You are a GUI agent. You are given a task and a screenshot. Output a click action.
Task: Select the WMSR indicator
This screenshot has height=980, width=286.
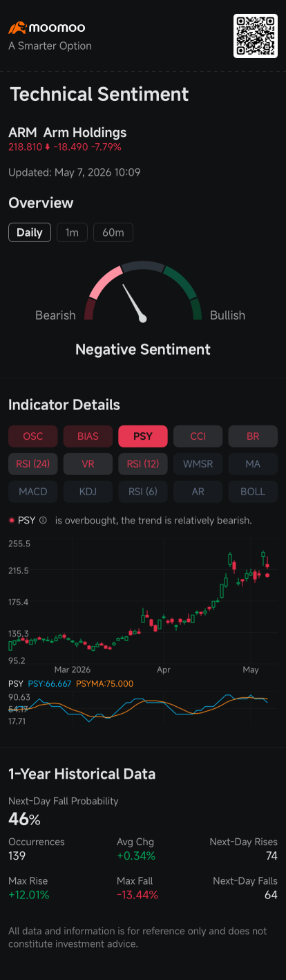click(198, 464)
